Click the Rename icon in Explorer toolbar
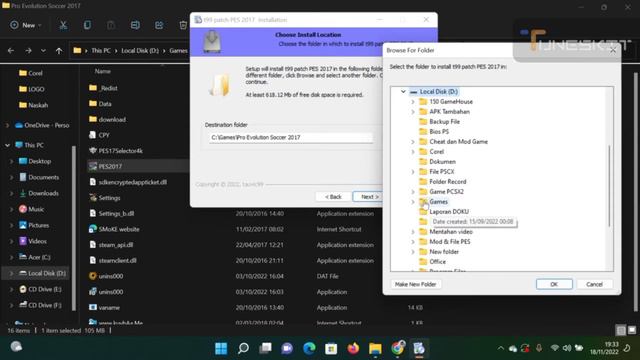 click(x=135, y=25)
